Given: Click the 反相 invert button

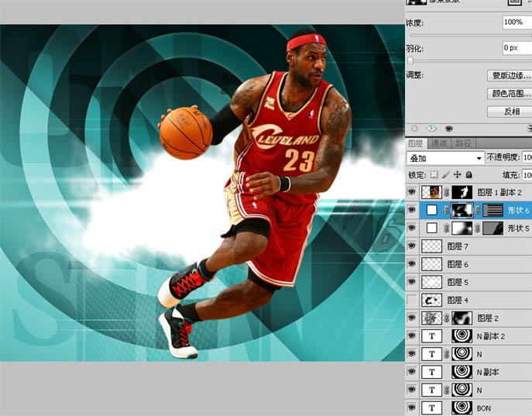Looking at the screenshot, I should [510, 112].
